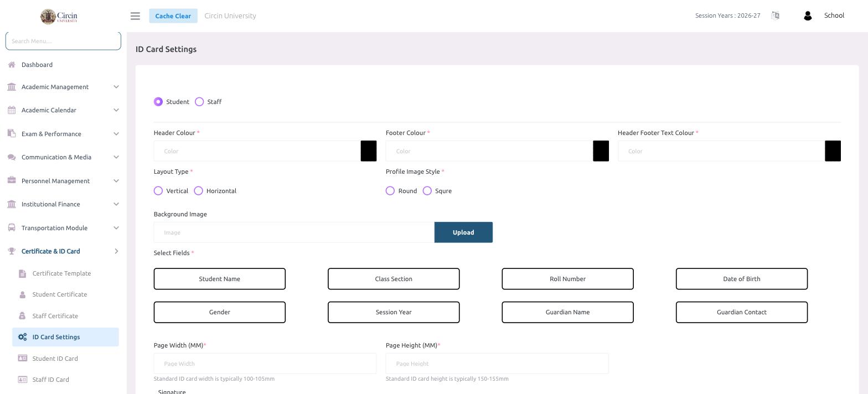Expand Transportation Module chevron
Viewport: 868px width, 394px height.
[x=116, y=228]
